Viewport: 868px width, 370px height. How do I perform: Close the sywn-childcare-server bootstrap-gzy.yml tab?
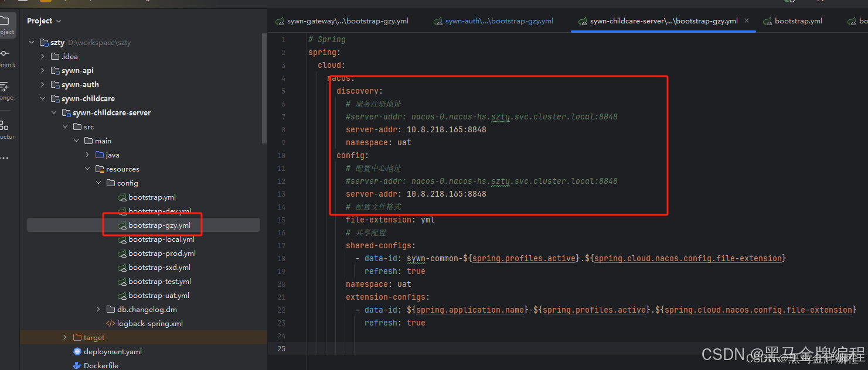(x=747, y=20)
